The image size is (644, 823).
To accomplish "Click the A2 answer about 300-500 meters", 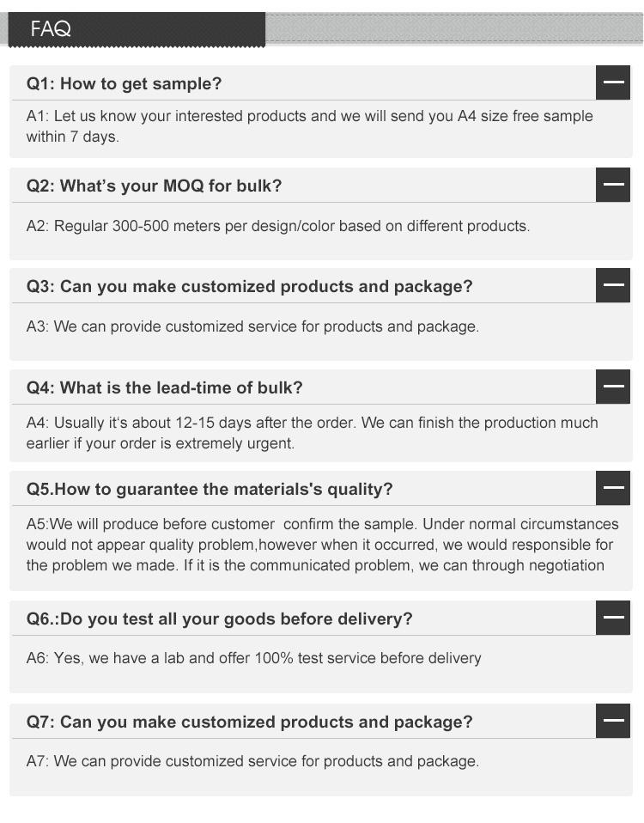I will click(278, 226).
